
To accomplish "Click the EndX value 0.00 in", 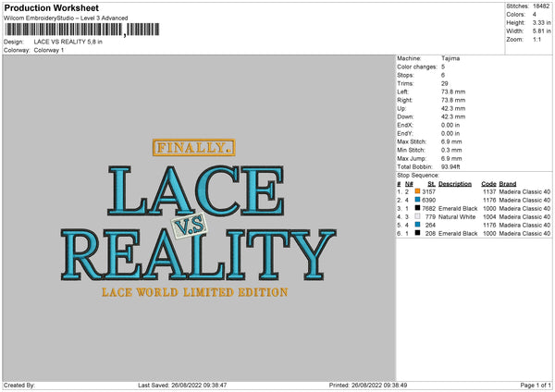I will 450,125.
